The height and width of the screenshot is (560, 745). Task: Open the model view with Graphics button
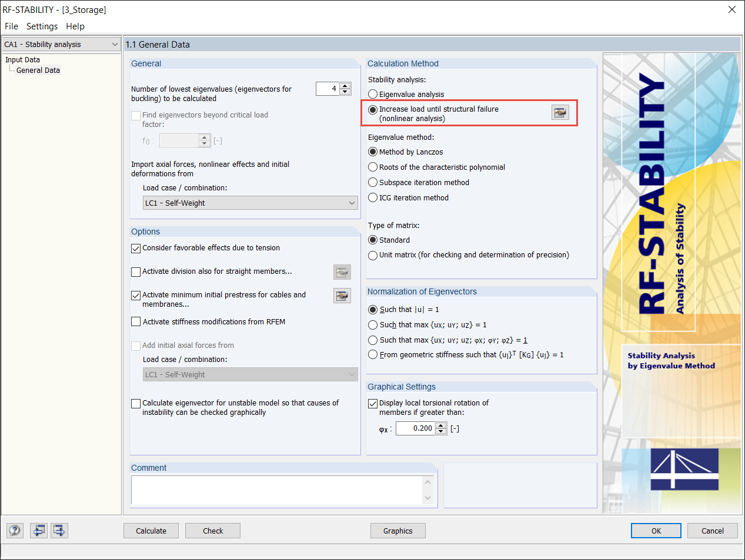click(397, 530)
